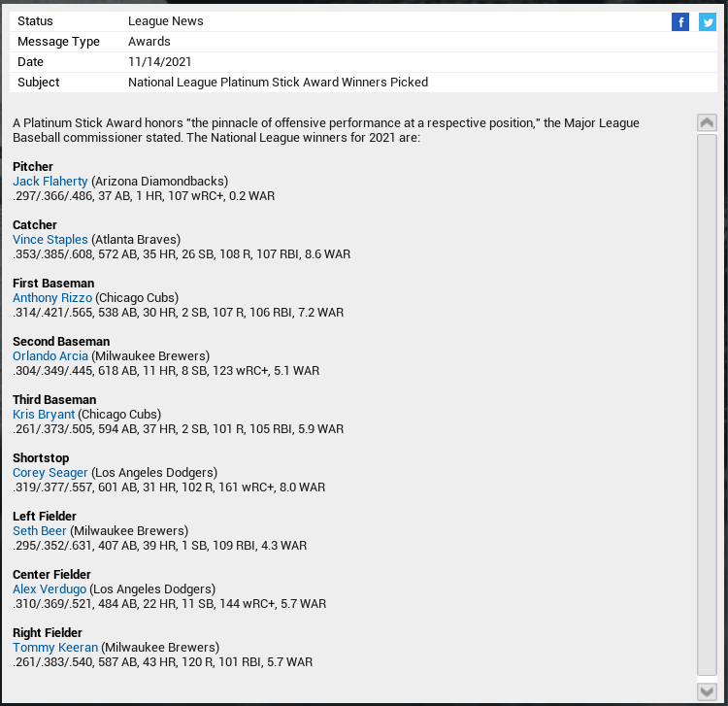View Anthony Rizzo's profile
The image size is (728, 706).
coord(52,298)
